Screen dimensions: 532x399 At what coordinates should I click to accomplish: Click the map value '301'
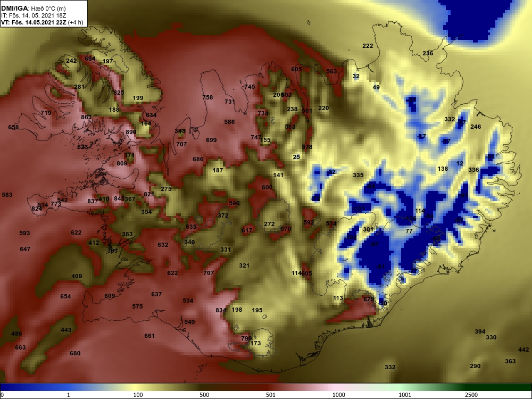(368, 230)
